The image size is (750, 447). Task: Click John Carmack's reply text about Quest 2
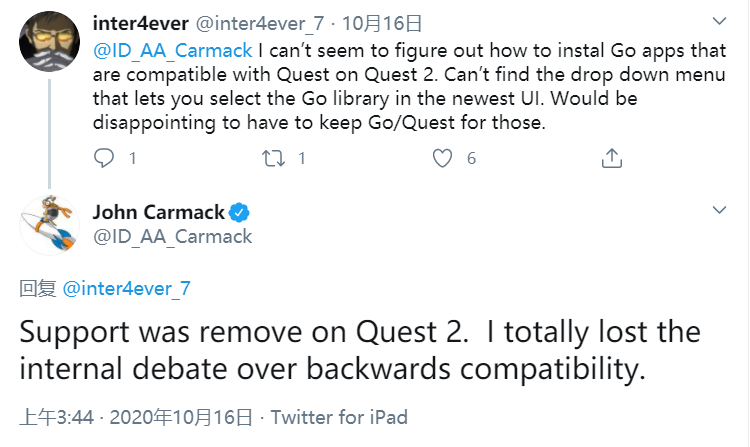360,350
